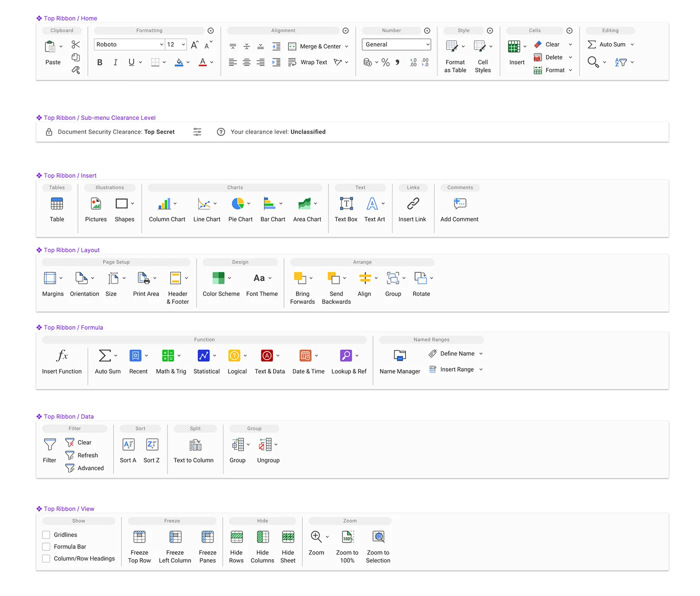This screenshot has height=596, width=700.
Task: Click the Add Comment icon
Action: pos(459,203)
